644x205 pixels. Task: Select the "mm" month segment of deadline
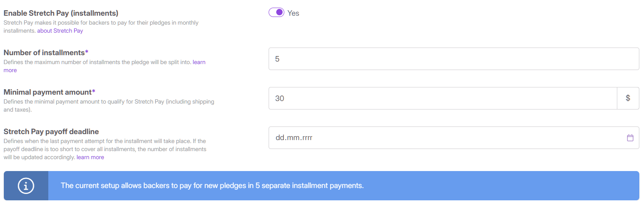pyautogui.click(x=292, y=138)
